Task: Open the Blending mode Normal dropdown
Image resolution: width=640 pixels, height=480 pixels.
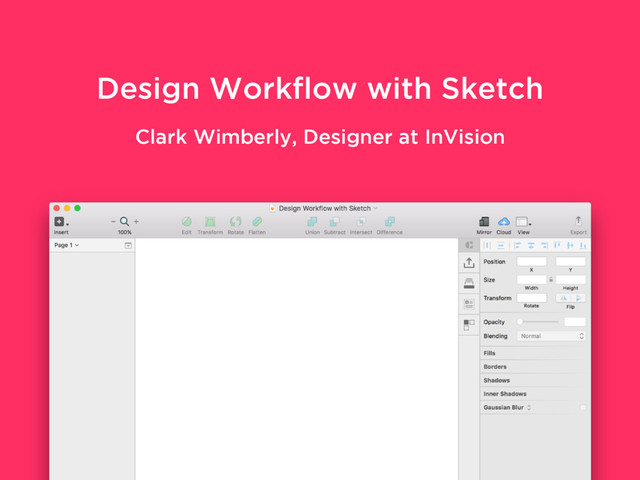Action: pos(551,336)
